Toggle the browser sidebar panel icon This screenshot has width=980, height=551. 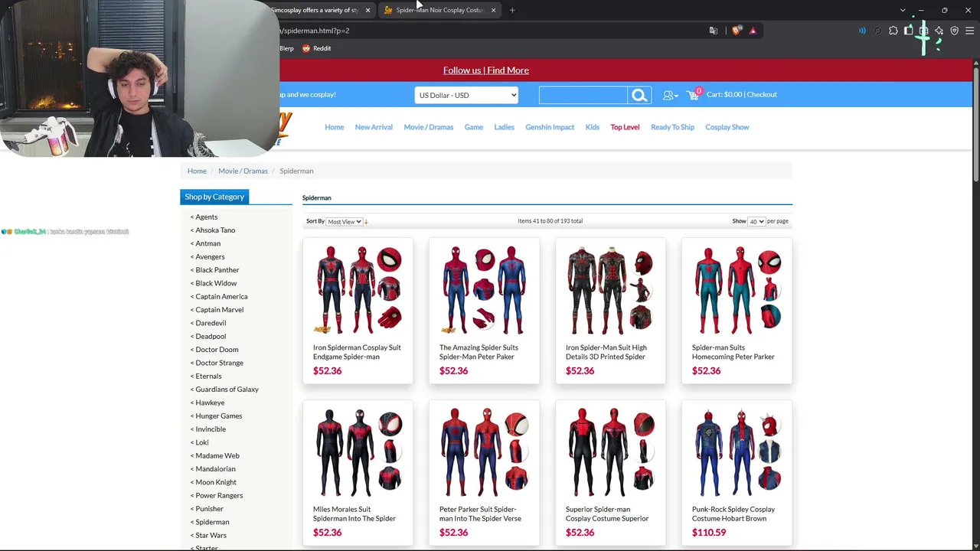point(908,31)
